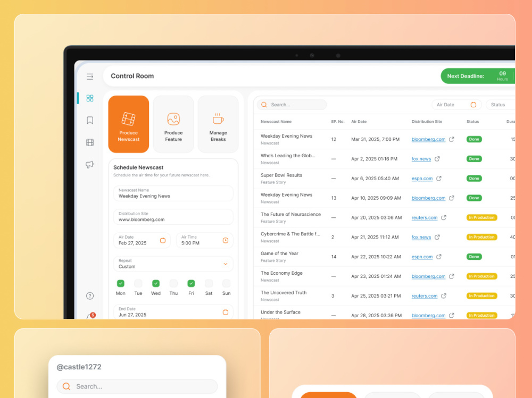Open the Air Date calendar icon in schedule form
The image size is (532, 398).
point(163,240)
